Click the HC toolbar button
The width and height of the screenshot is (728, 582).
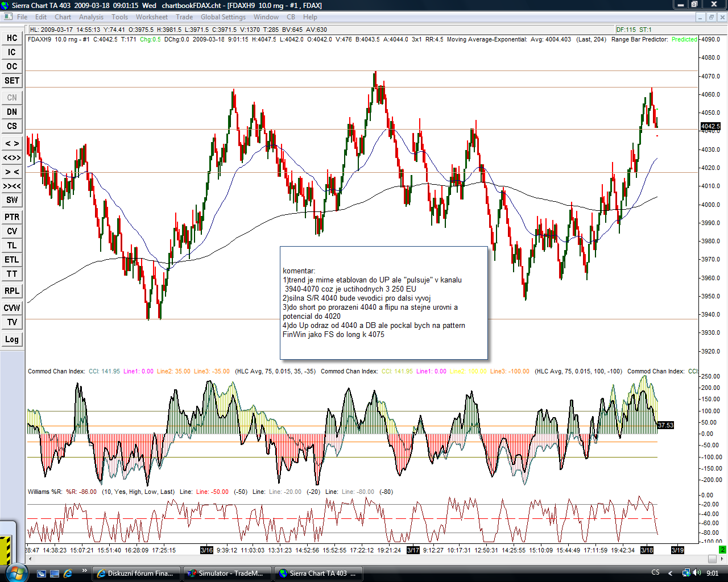pyautogui.click(x=12, y=38)
